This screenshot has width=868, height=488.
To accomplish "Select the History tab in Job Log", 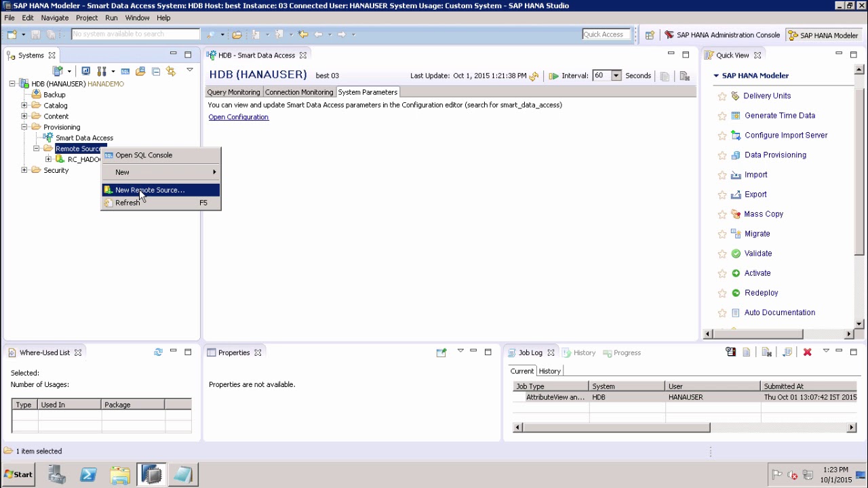I will tap(549, 371).
